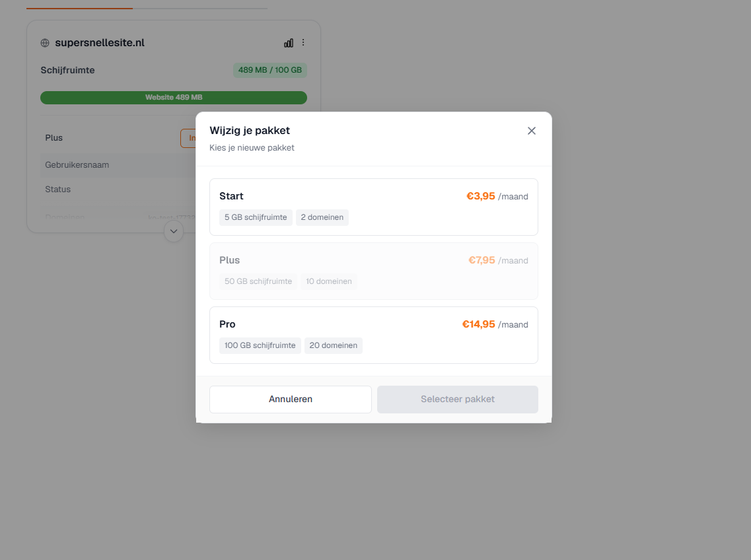Screen dimensions: 751x560
Task: Click the 5 GB schijfruimte tag
Action: click(255, 217)
